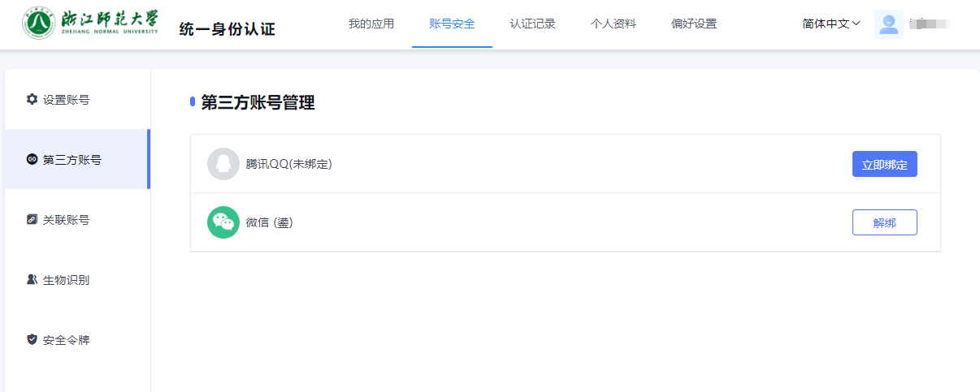Click the Zhejiang Normal University logo

[91, 24]
